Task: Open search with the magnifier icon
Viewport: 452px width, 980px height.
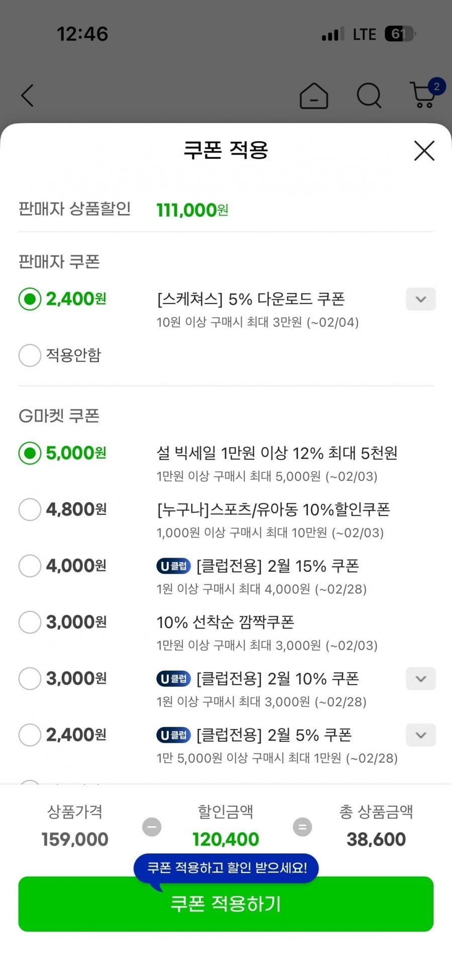Action: click(x=369, y=95)
